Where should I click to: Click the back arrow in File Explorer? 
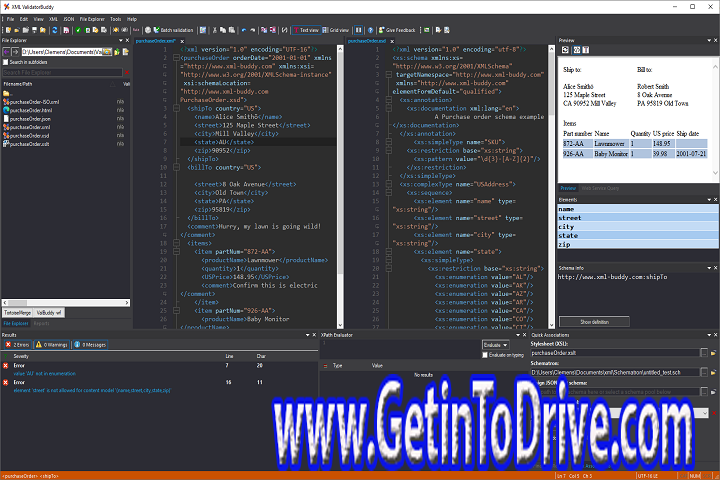(x=6, y=52)
